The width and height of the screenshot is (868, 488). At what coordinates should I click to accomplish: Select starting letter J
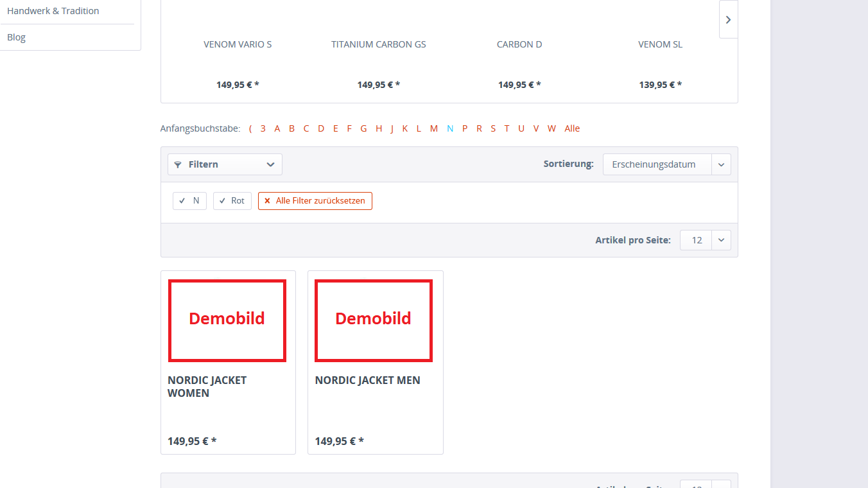pos(392,128)
